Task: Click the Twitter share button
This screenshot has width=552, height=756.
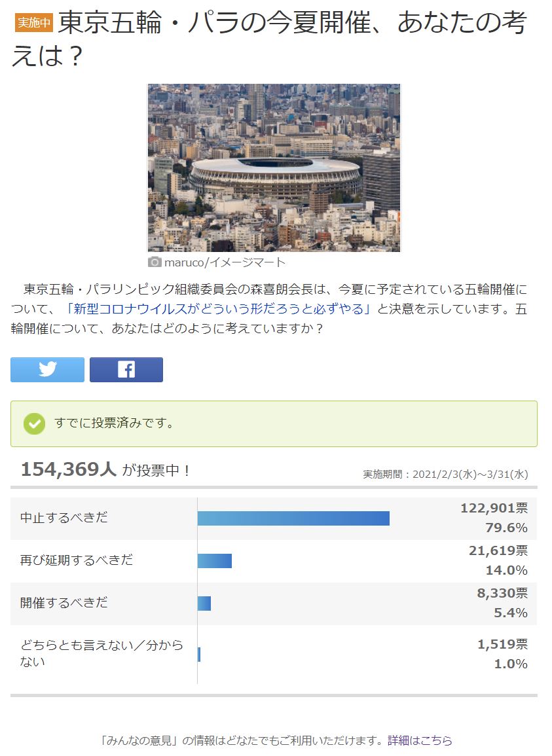Action: (x=47, y=369)
